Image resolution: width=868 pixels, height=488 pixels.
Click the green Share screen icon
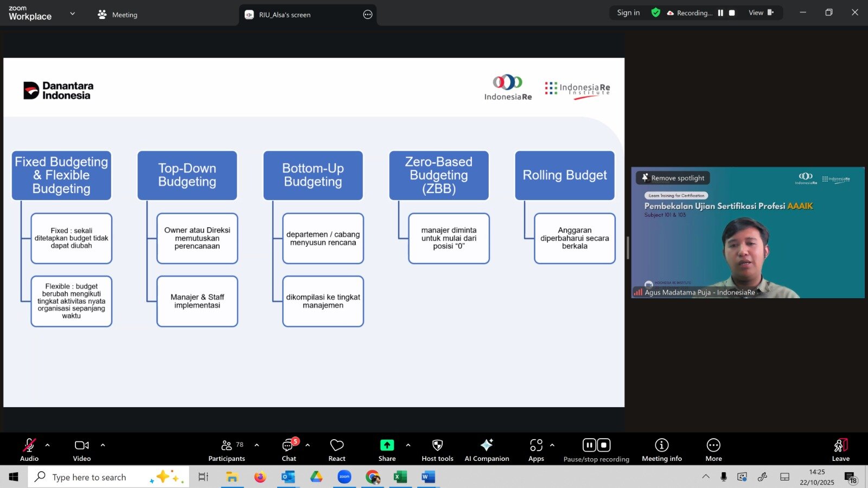point(387,446)
